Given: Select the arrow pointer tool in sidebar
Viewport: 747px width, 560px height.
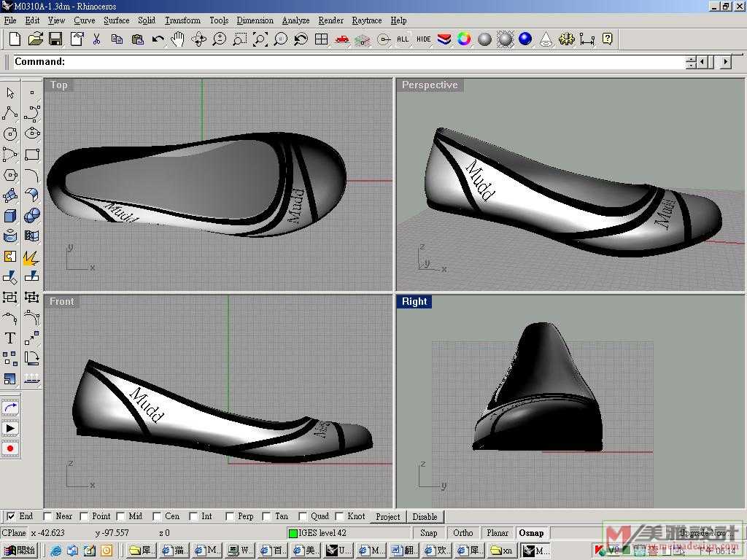Looking at the screenshot, I should click(10, 93).
